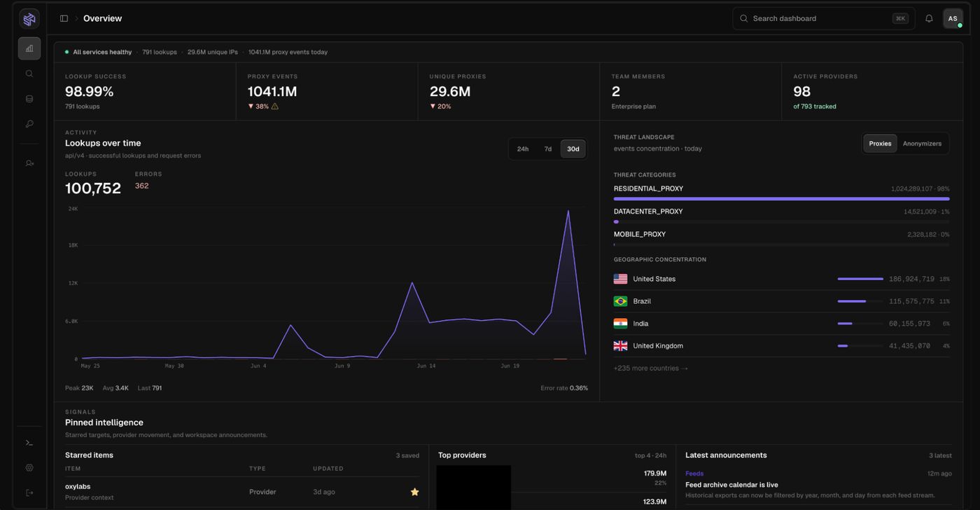Click the India concentration bar
The height and width of the screenshot is (510, 980).
click(860, 324)
